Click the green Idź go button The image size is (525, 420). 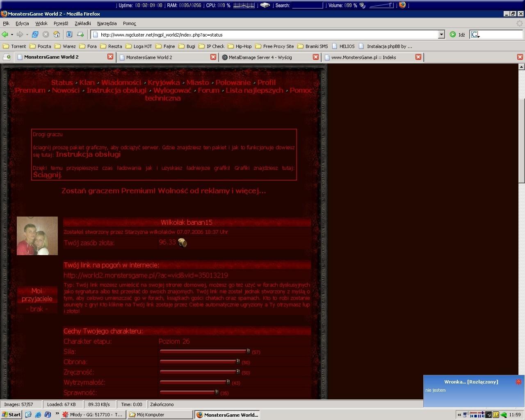pyautogui.click(x=458, y=35)
